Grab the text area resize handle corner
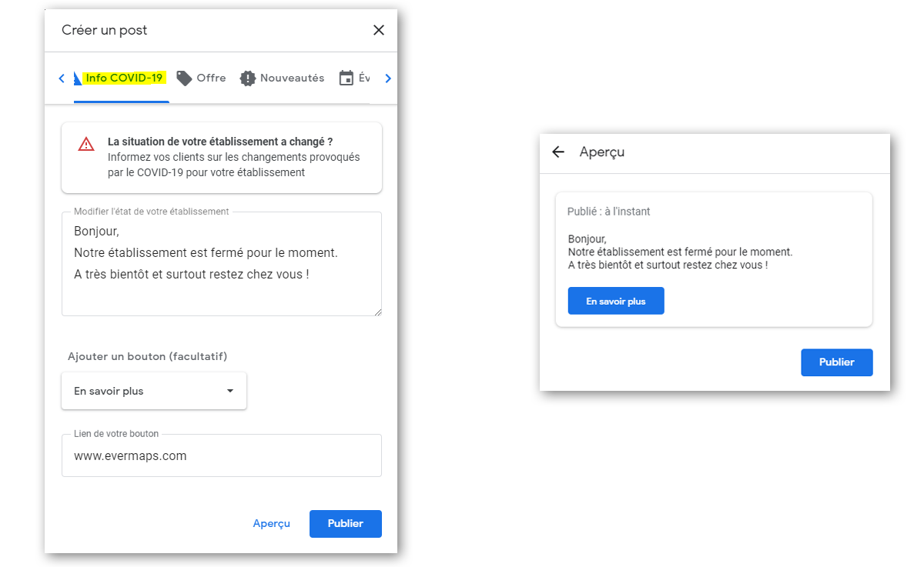Screen dimensions: 924x567 click(x=377, y=312)
